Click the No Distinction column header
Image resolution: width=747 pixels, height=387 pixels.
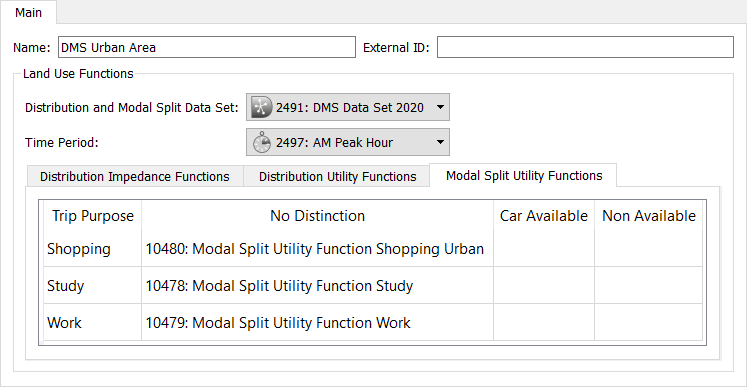pyautogui.click(x=317, y=216)
